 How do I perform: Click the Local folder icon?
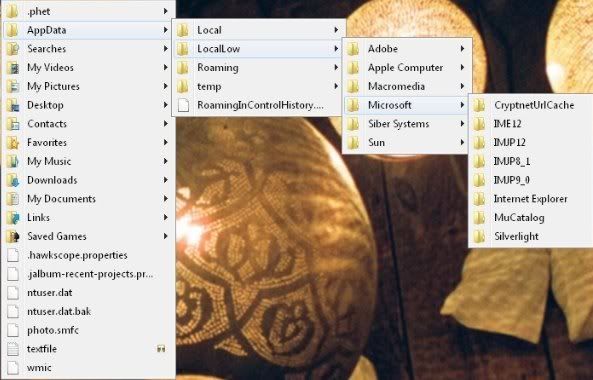(183, 30)
